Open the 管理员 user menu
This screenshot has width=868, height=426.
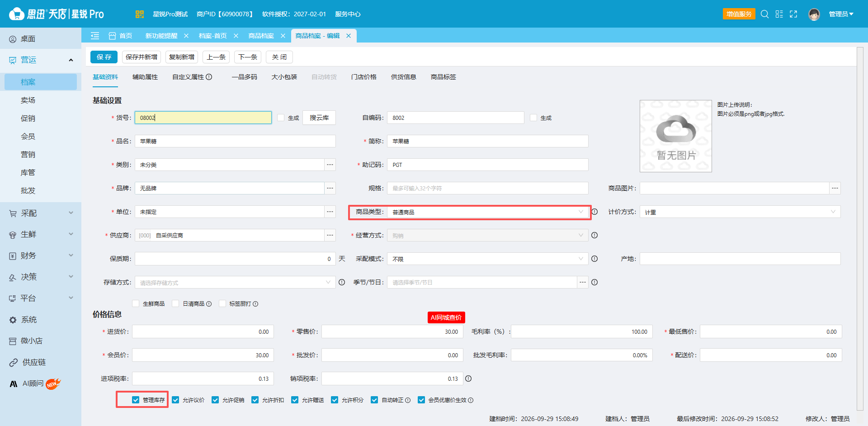pos(841,14)
